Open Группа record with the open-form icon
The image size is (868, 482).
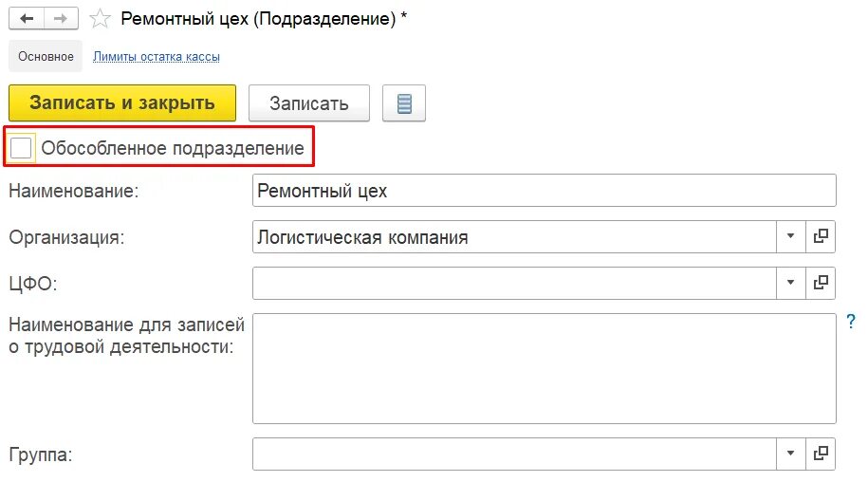821,454
